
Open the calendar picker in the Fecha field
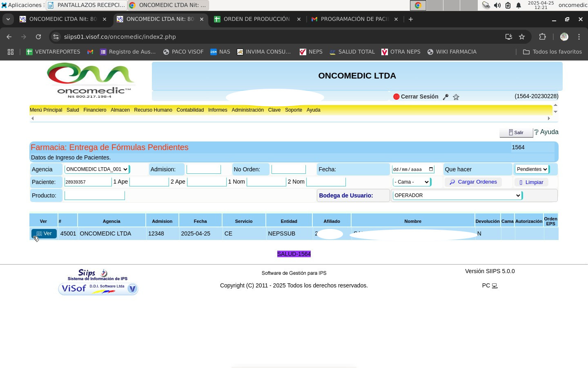click(x=431, y=169)
